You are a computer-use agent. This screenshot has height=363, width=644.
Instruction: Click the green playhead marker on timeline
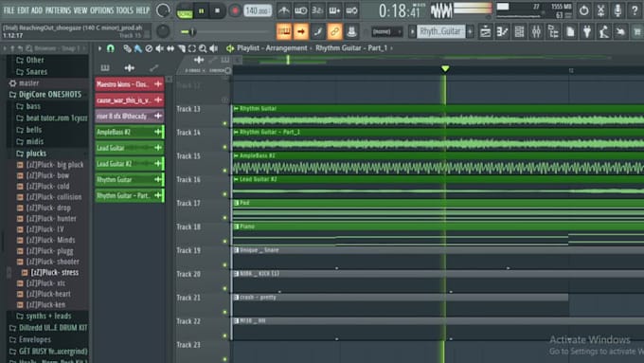pyautogui.click(x=445, y=68)
